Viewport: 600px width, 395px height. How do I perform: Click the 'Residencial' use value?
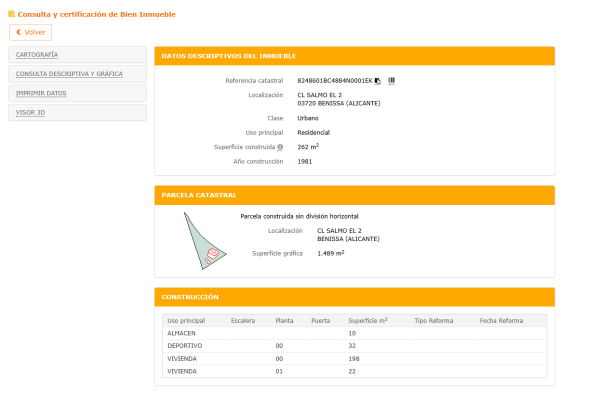(313, 133)
